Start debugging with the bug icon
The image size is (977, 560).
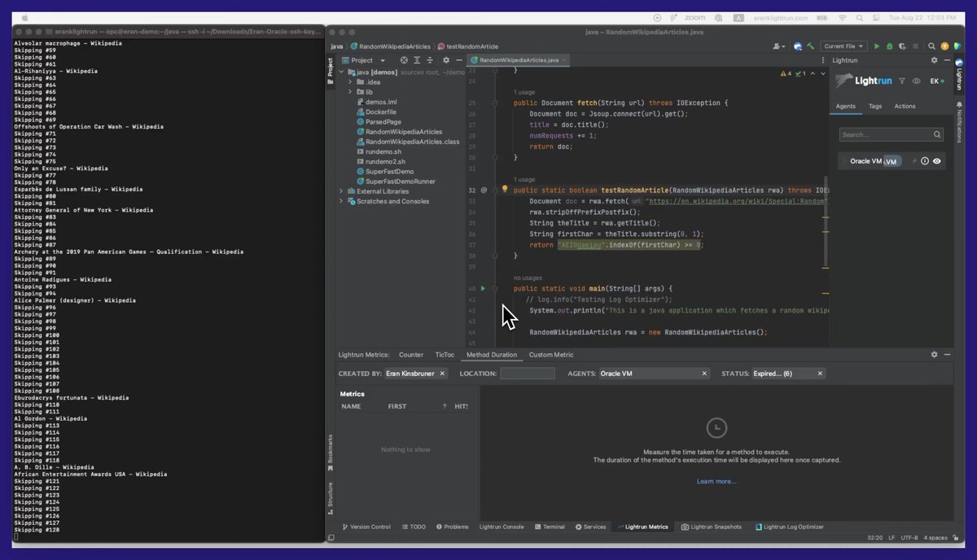point(888,46)
